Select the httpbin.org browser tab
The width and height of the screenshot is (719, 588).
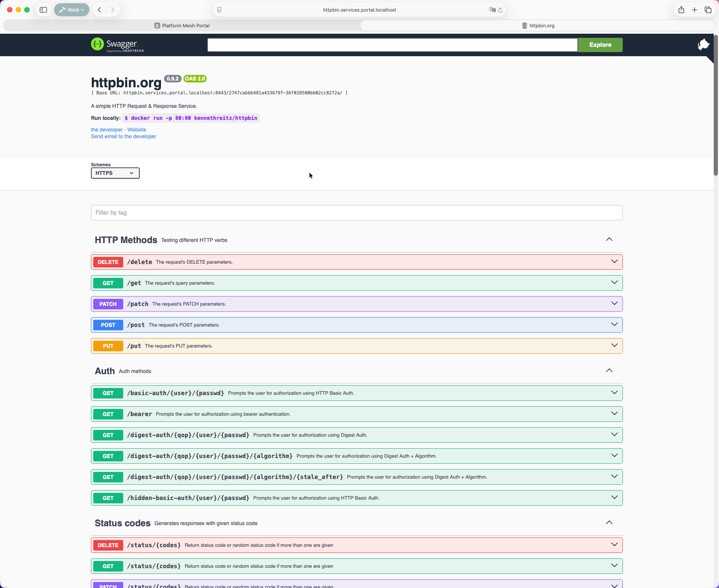click(x=538, y=25)
